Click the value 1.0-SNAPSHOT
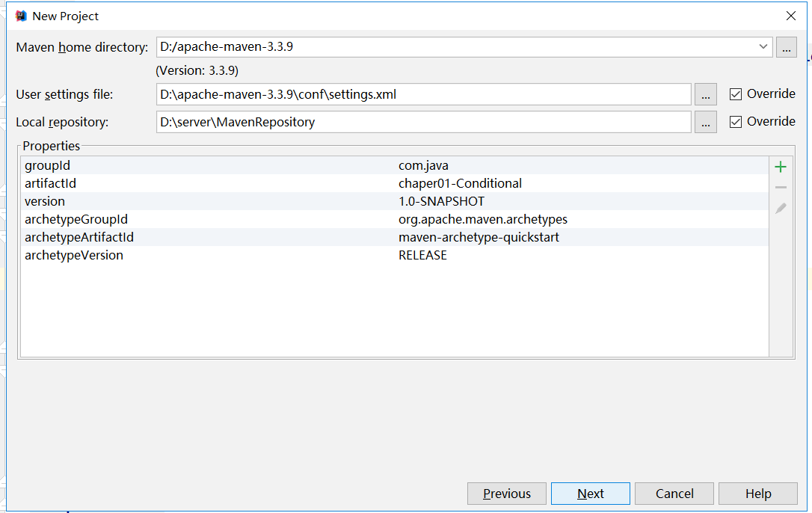The width and height of the screenshot is (812, 513). click(441, 201)
